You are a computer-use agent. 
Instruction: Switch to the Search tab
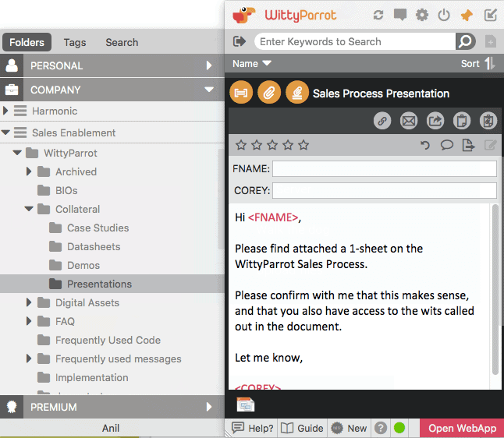[x=122, y=42]
